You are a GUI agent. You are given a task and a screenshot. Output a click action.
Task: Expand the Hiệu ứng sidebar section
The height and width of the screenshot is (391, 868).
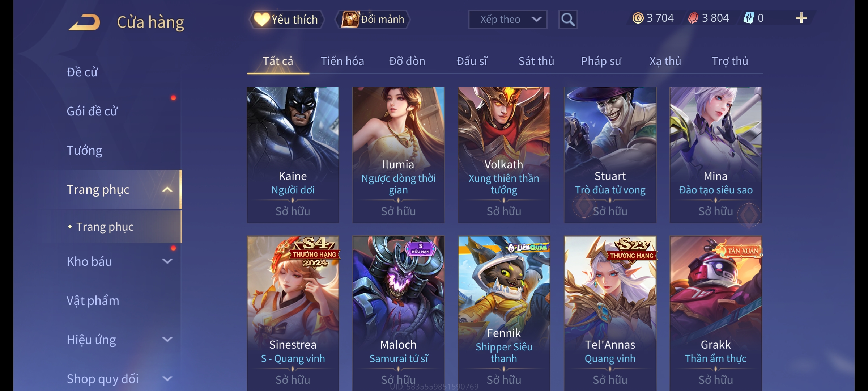click(x=167, y=340)
